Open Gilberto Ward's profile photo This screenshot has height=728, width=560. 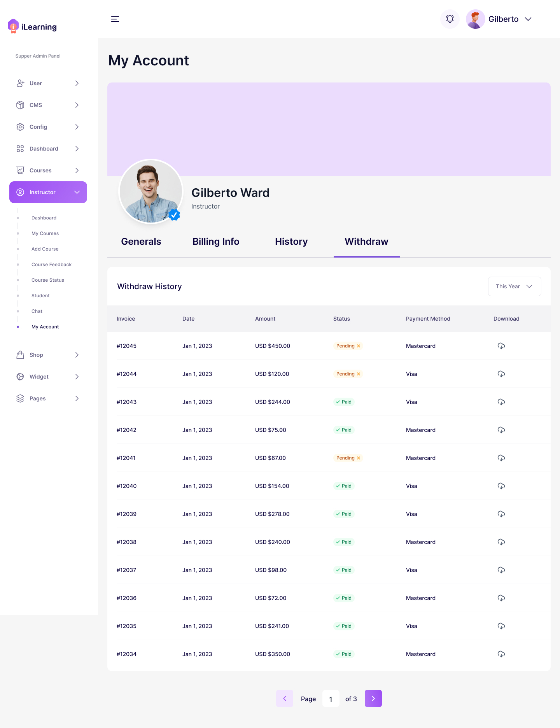[x=151, y=191]
